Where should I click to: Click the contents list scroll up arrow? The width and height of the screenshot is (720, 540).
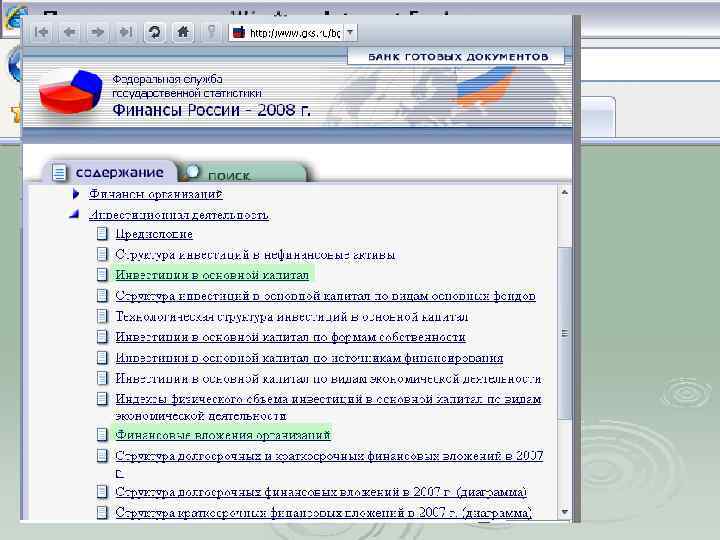click(565, 192)
